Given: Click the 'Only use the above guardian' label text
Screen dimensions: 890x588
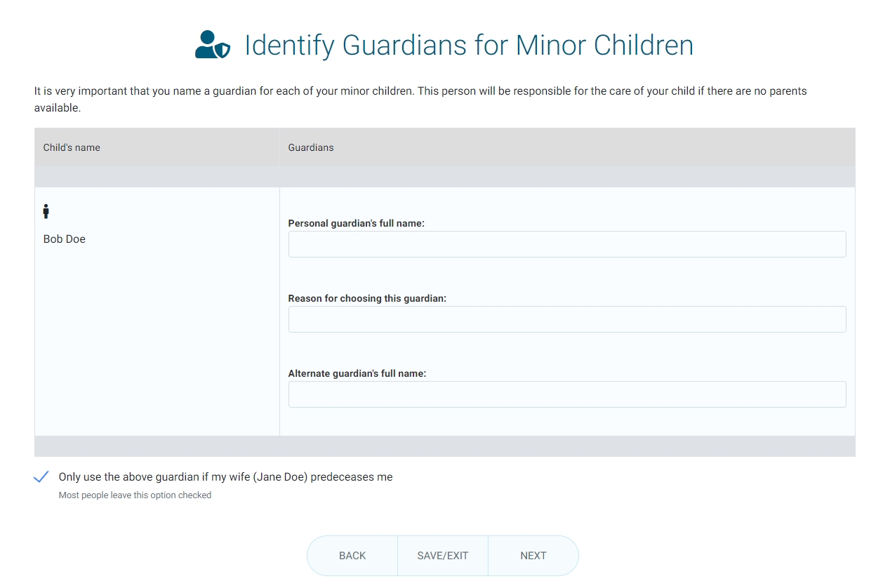Looking at the screenshot, I should 225,477.
